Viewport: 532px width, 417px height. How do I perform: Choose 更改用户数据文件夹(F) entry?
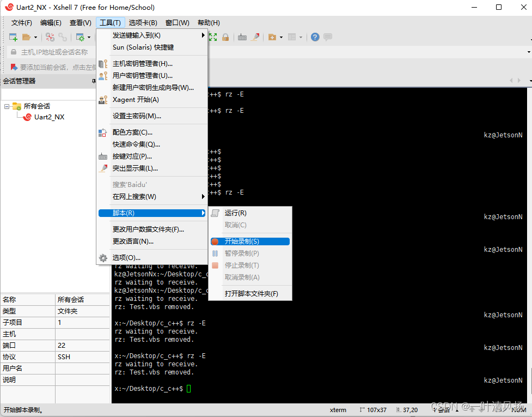coord(152,229)
